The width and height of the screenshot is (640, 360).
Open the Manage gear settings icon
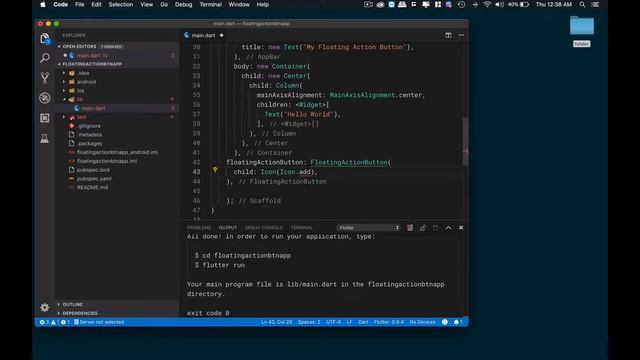click(45, 307)
